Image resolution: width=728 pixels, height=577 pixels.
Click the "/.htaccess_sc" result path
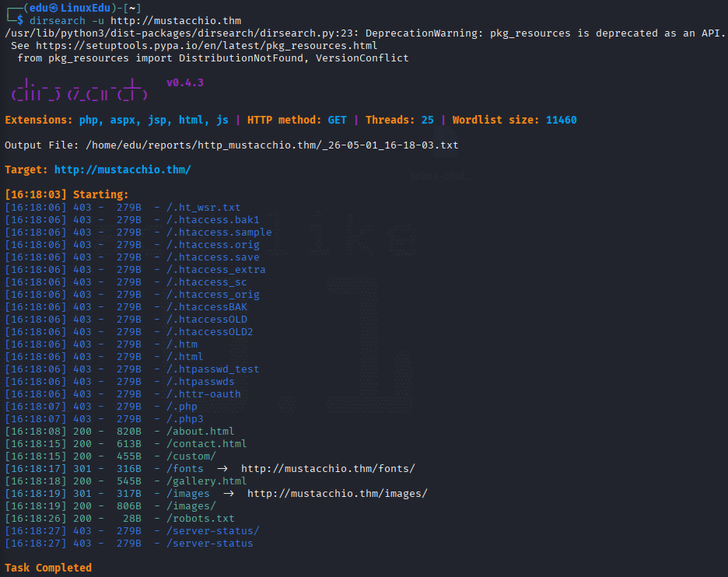pos(207,282)
